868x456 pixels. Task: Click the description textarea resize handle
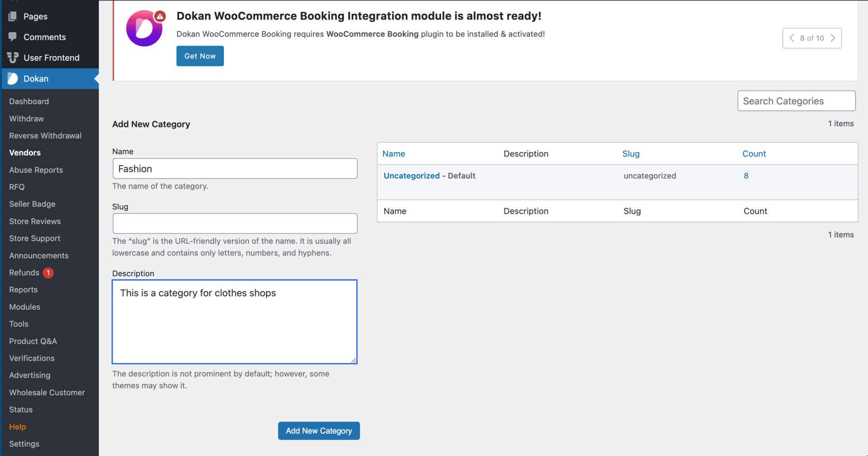tap(353, 360)
